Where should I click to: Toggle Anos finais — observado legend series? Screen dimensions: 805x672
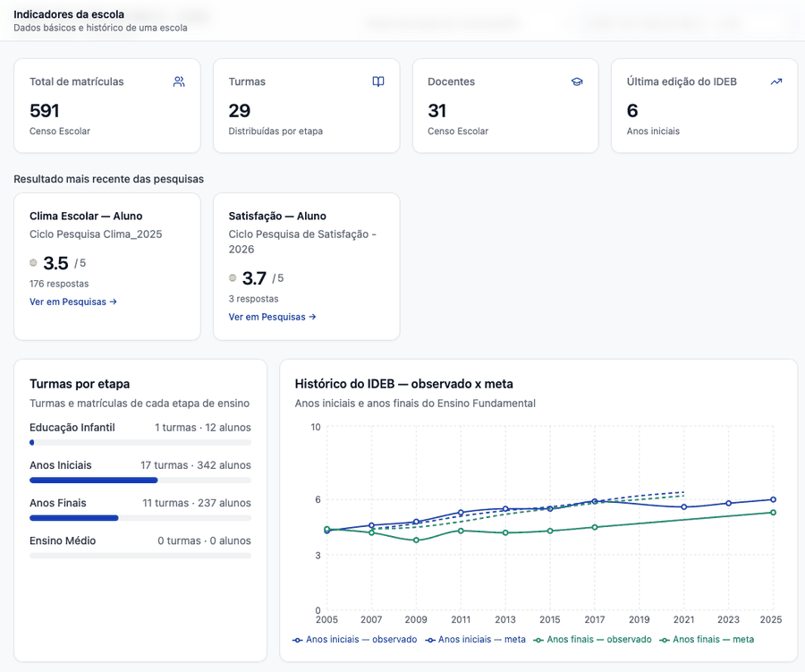(592, 640)
